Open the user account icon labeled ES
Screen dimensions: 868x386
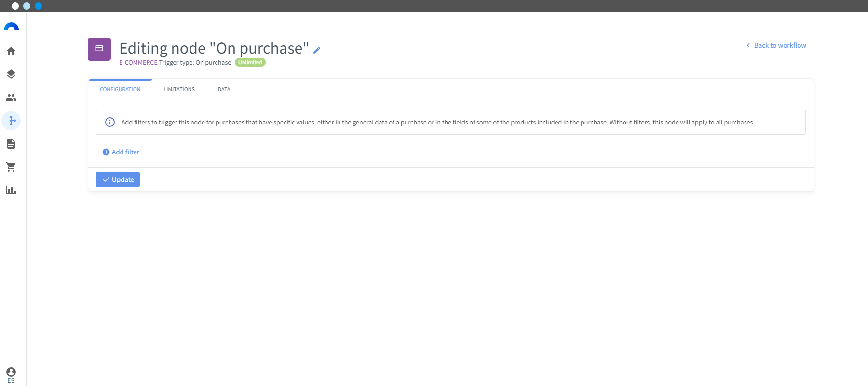[11, 374]
